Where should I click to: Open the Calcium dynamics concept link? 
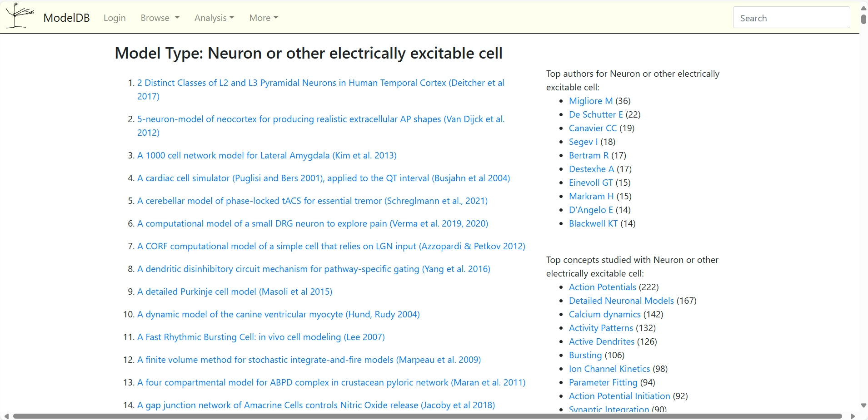tap(604, 314)
